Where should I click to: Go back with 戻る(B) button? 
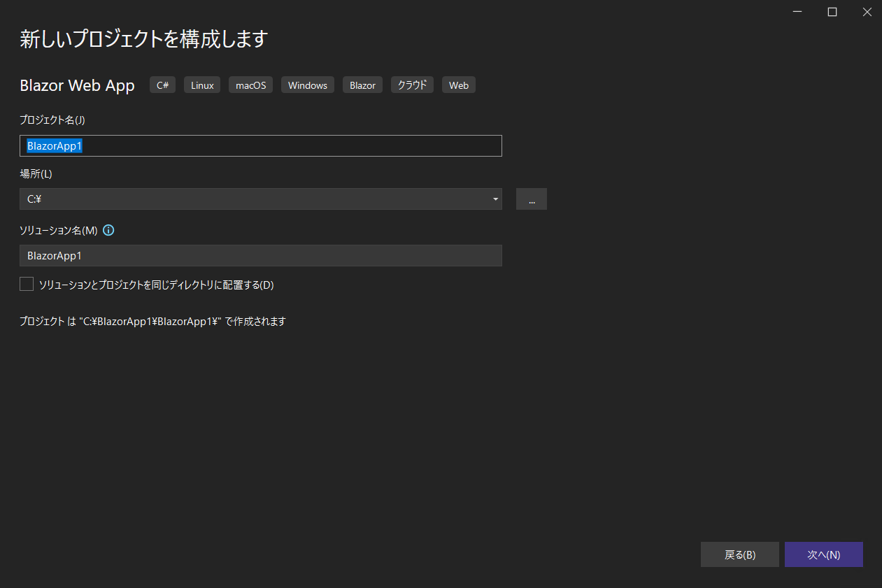pos(740,554)
